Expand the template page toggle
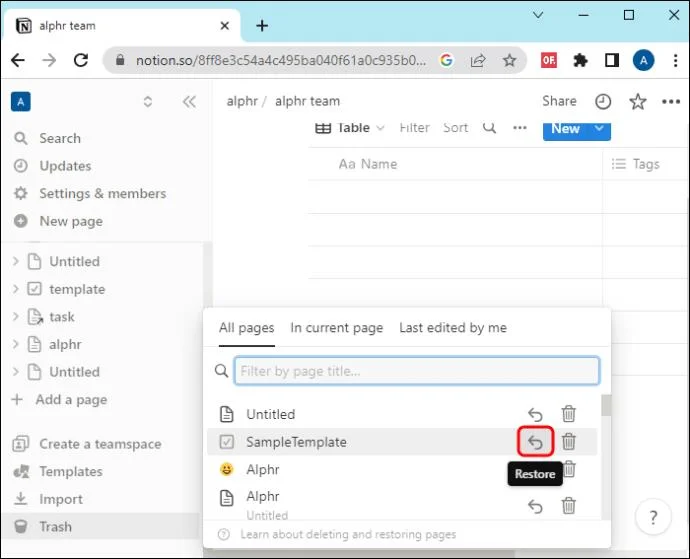This screenshot has height=559, width=690. click(x=16, y=289)
